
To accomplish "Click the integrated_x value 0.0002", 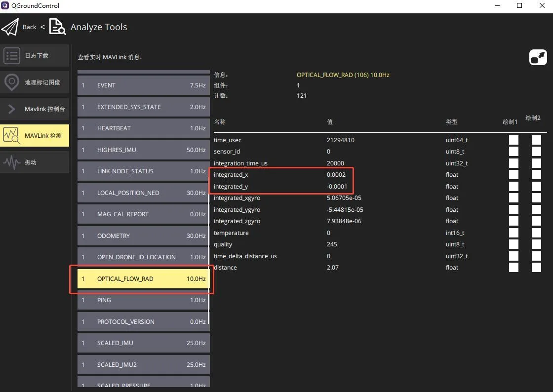I will pos(336,174).
